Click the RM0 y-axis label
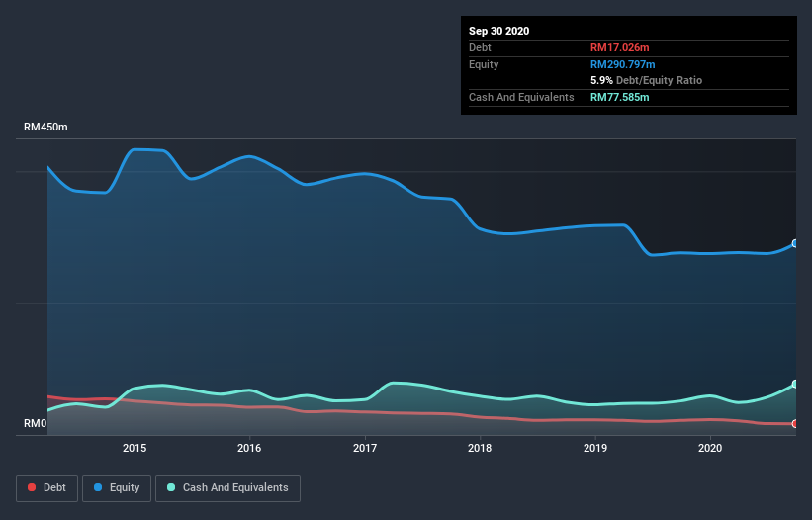 [36, 423]
